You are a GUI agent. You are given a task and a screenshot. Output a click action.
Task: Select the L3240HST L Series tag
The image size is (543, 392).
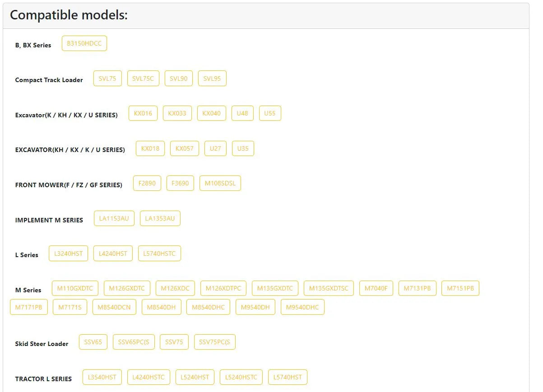point(69,254)
